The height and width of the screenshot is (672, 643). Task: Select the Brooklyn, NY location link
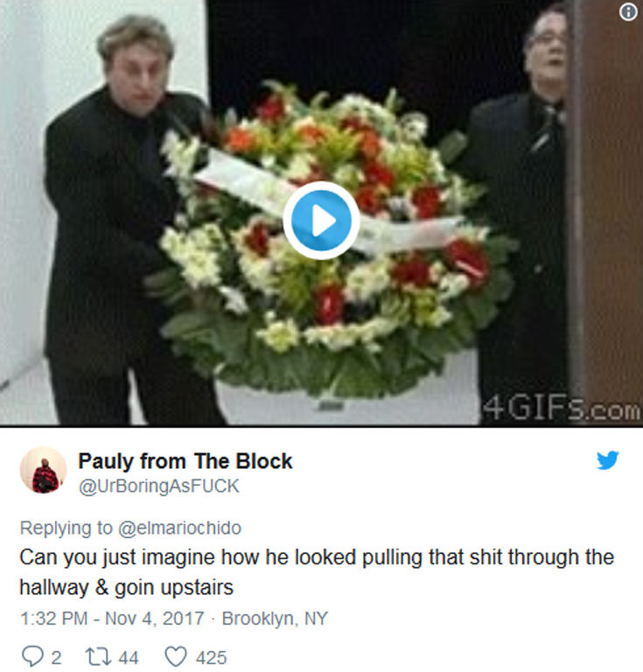point(275,619)
